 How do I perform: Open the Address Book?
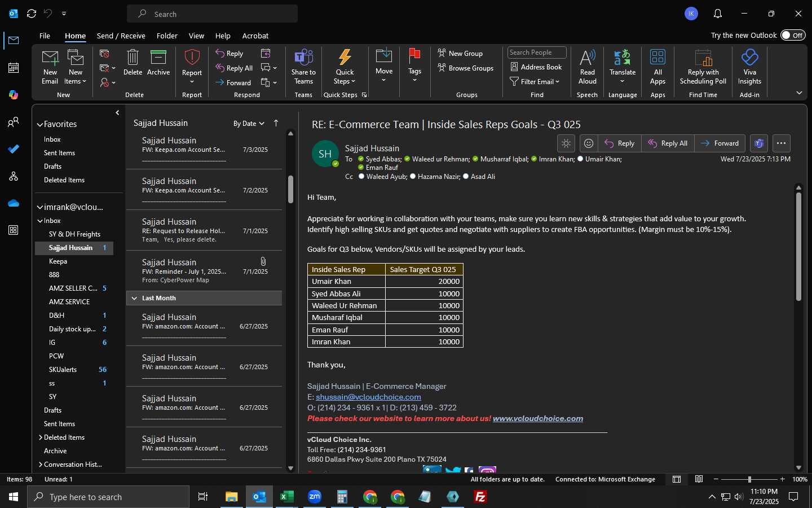point(536,67)
